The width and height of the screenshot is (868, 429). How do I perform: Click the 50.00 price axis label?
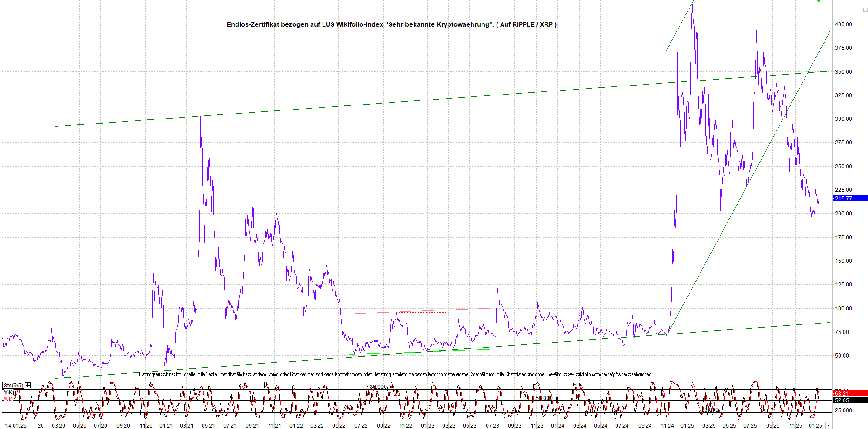click(x=843, y=356)
